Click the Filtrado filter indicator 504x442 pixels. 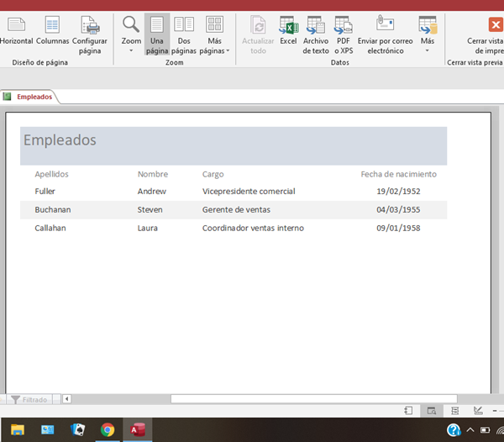(29, 399)
